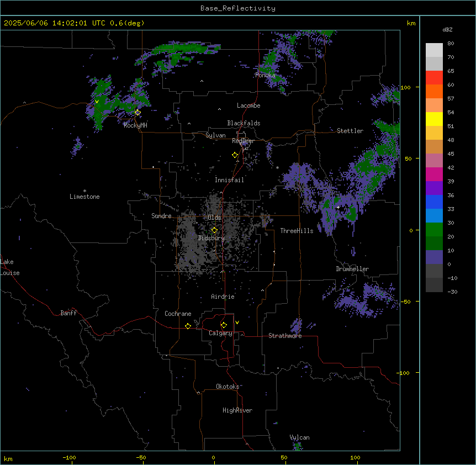Pick the magenta 39-42 dBZ legend swatch

click(x=434, y=174)
